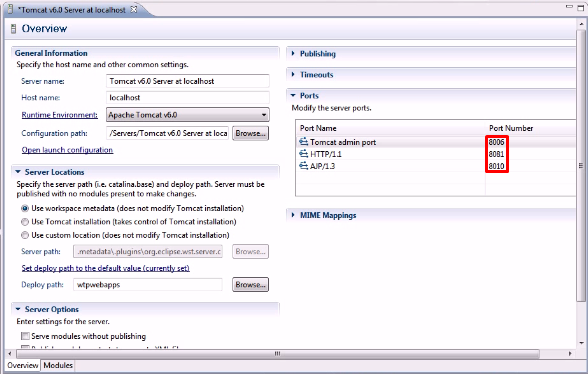Enable Serve modules without publishing
Image resolution: width=588 pixels, height=374 pixels.
(x=25, y=336)
